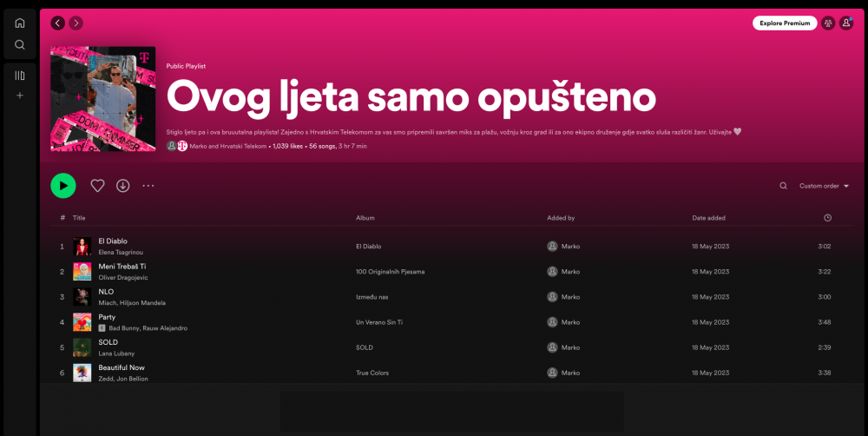Screen dimensions: 868x436
Task: Open artists Miach, Hiljson Mandela
Action: pyautogui.click(x=132, y=303)
